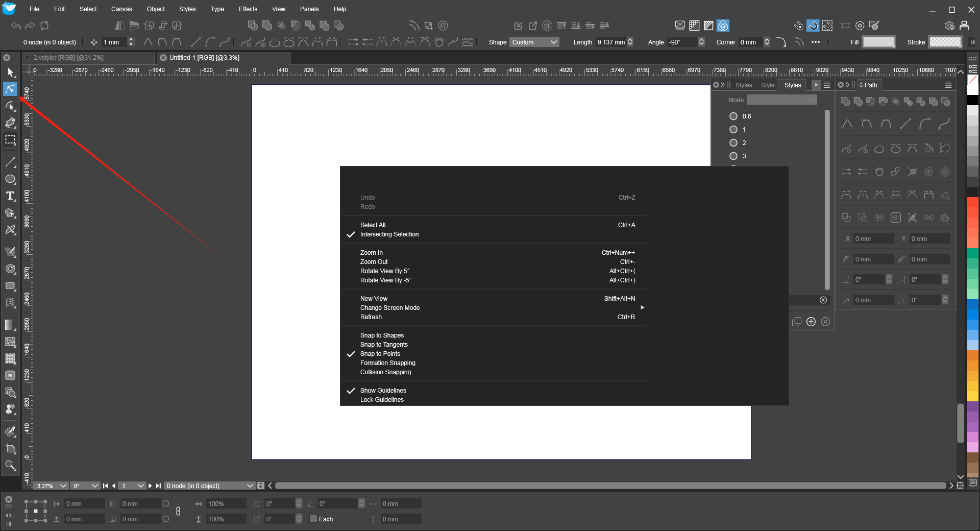
Task: Check the Each checkbox in bottom panel
Action: click(313, 519)
